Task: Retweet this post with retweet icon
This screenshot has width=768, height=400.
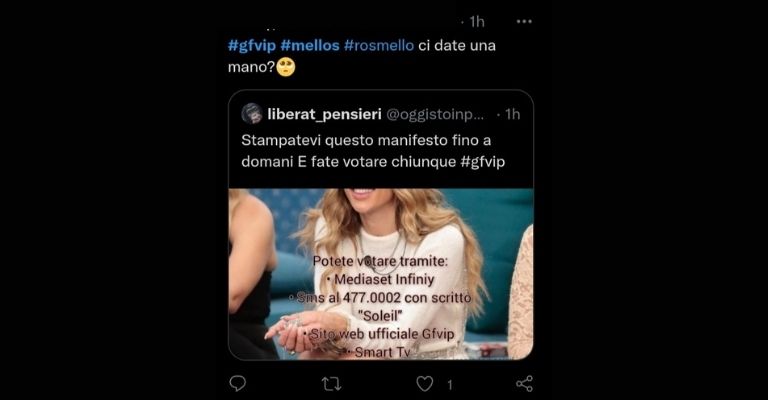Action: click(x=332, y=384)
